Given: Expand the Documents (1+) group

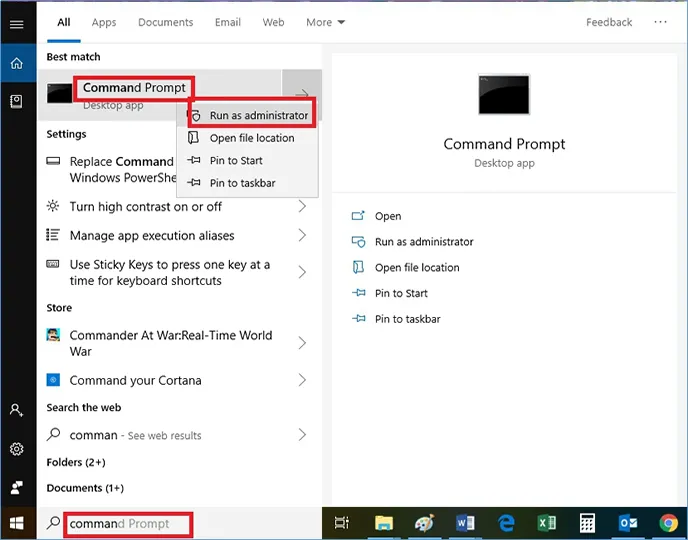Looking at the screenshot, I should 85,488.
